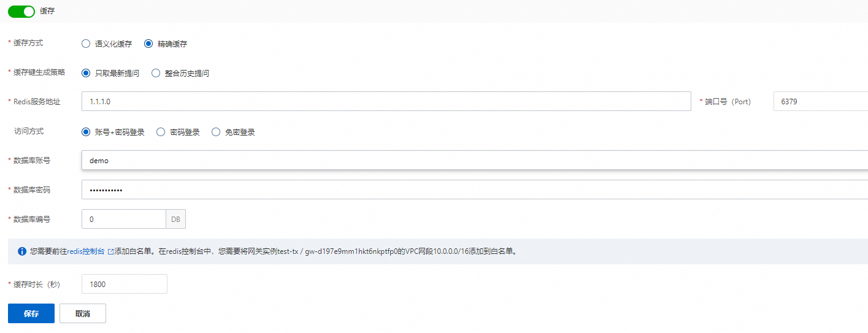
Task: Click the 缓存键生成策略 label
Action: click(39, 72)
